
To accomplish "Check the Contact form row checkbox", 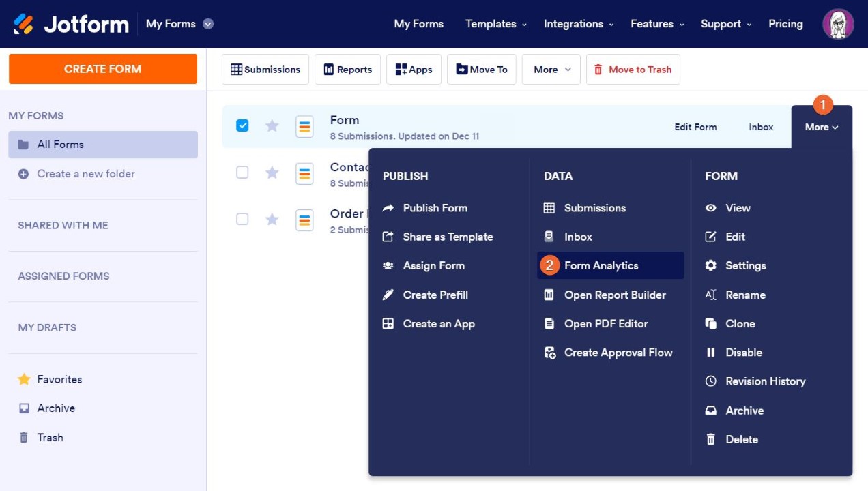I will (x=242, y=173).
